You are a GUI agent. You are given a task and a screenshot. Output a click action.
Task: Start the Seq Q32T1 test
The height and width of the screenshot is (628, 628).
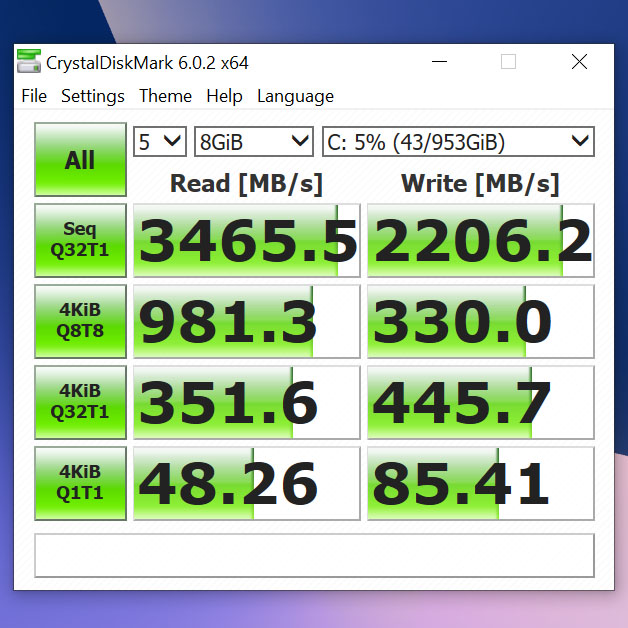click(81, 240)
